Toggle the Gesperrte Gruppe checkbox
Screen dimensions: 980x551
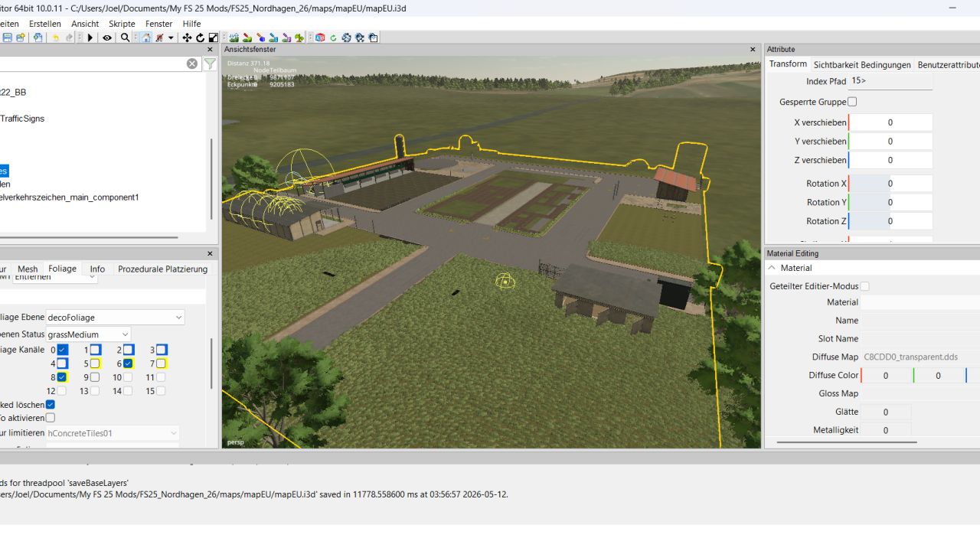pos(852,102)
